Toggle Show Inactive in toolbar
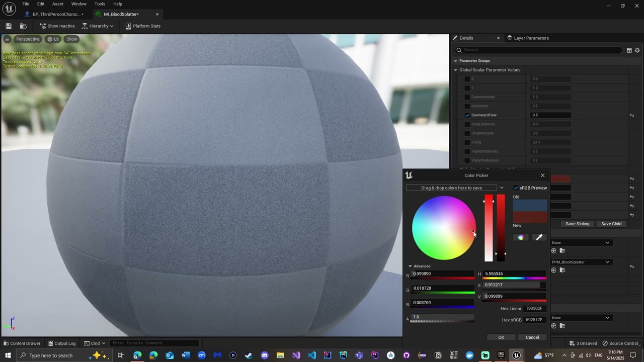The height and width of the screenshot is (362, 644). tap(57, 26)
